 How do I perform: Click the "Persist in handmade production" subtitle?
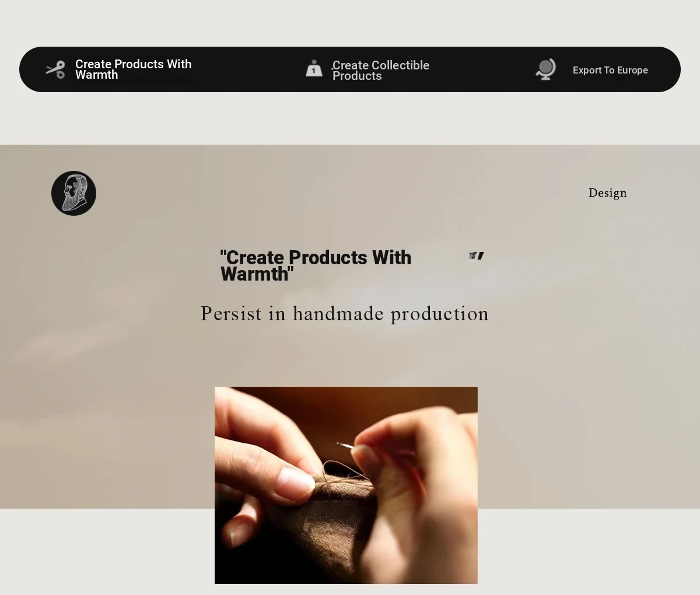pyautogui.click(x=345, y=314)
